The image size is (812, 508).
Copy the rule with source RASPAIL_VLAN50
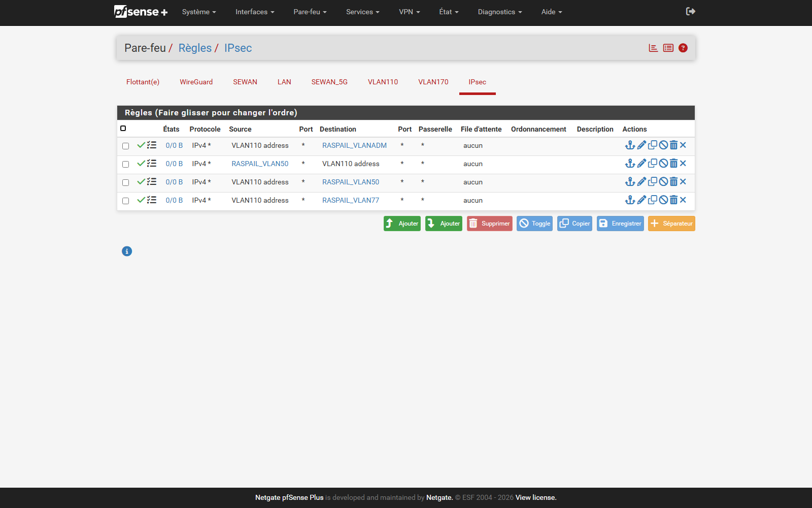click(653, 164)
